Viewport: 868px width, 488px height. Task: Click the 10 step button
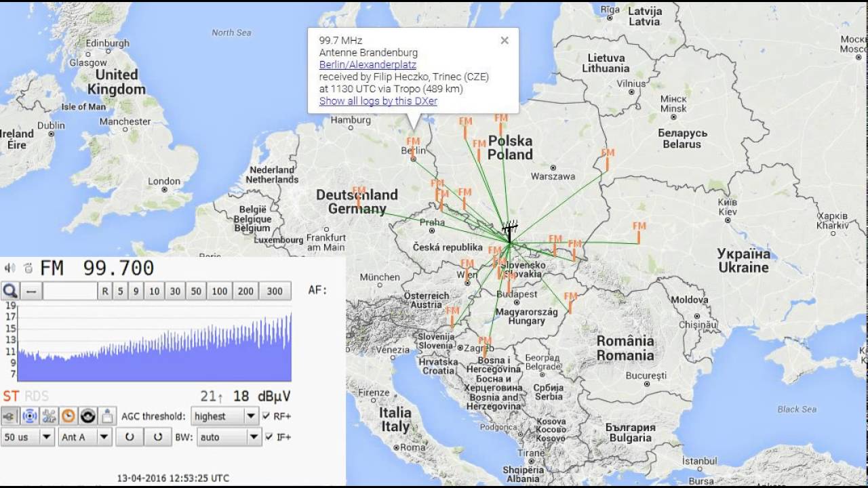(x=155, y=291)
